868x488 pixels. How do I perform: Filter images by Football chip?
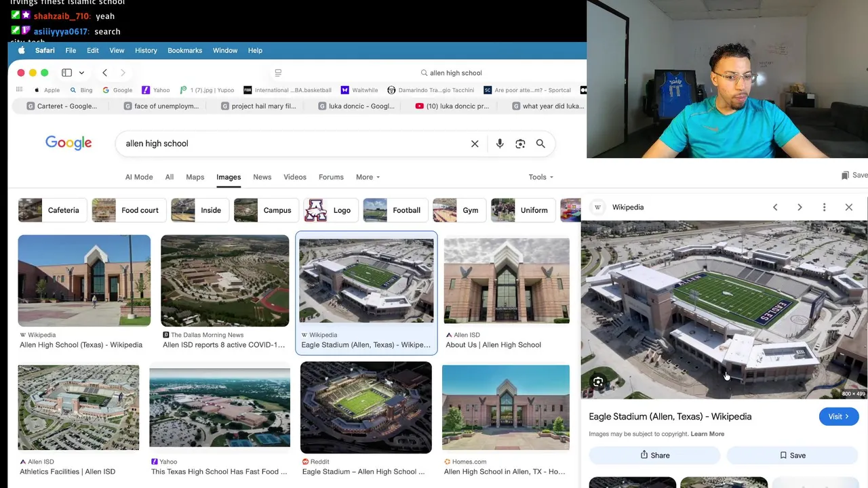tap(395, 210)
